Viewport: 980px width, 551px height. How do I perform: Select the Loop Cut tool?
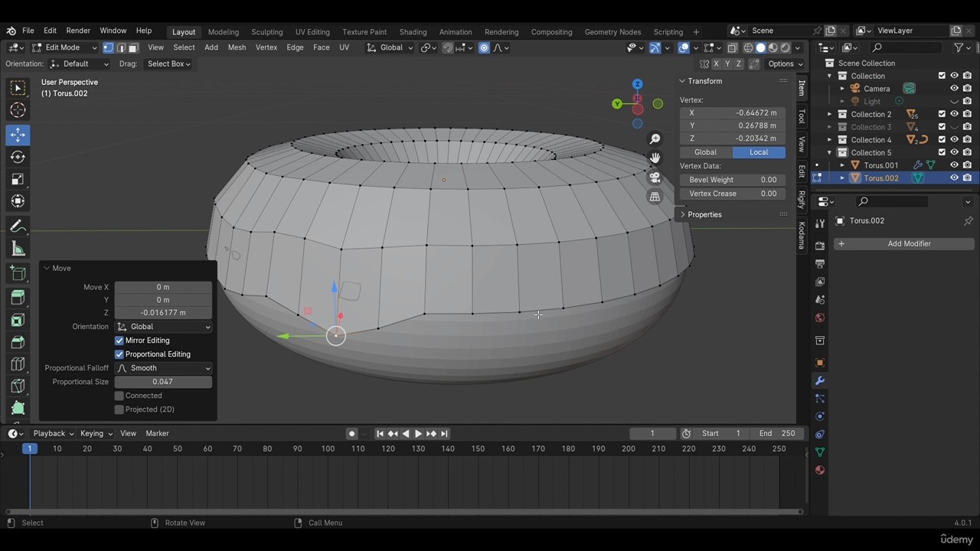[x=18, y=364]
